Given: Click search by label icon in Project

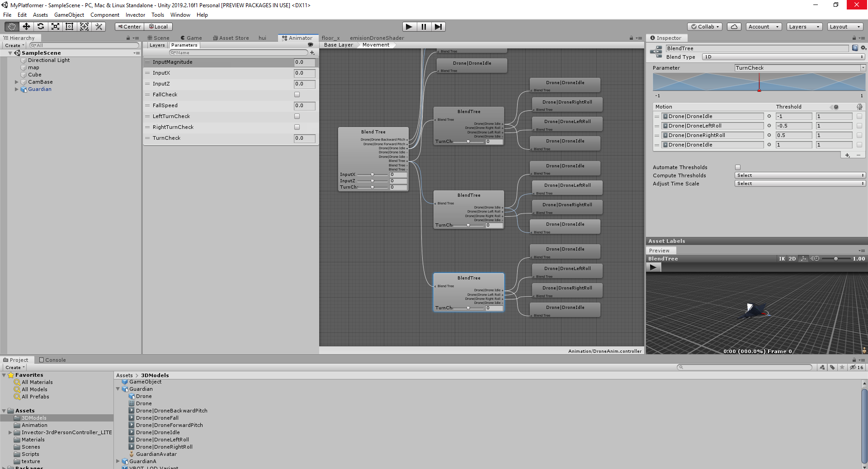Looking at the screenshot, I should pyautogui.click(x=832, y=367).
